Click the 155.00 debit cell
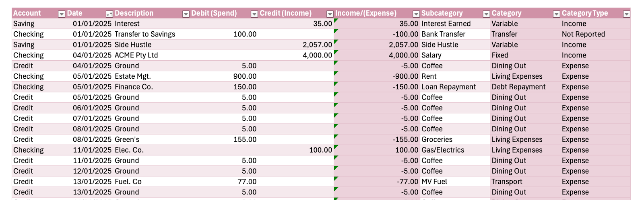Screen dimensions: 644x200 (224, 139)
